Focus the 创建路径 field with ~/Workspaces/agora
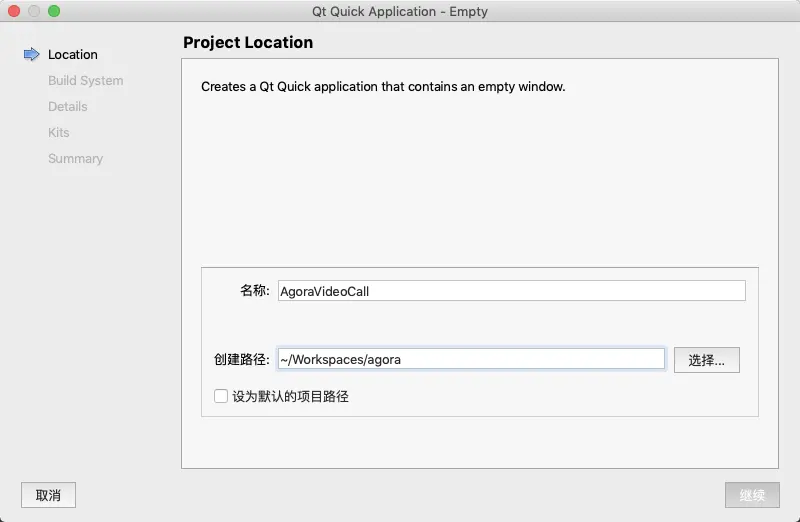The width and height of the screenshot is (800, 522). 471,359
